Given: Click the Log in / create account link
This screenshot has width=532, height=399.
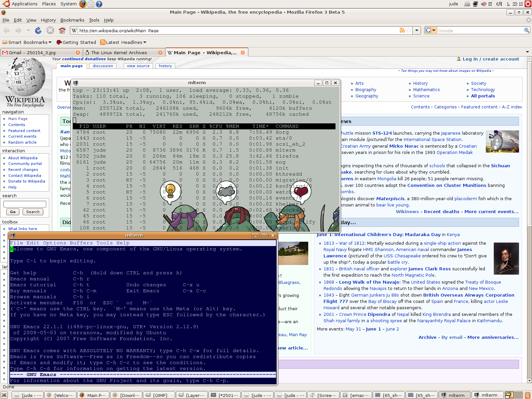Looking at the screenshot, I should point(491,59).
